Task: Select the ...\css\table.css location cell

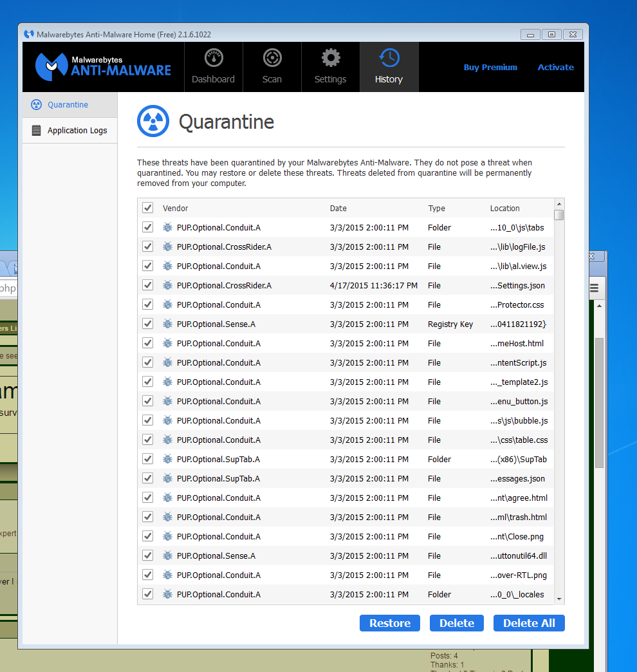Action: [x=519, y=440]
